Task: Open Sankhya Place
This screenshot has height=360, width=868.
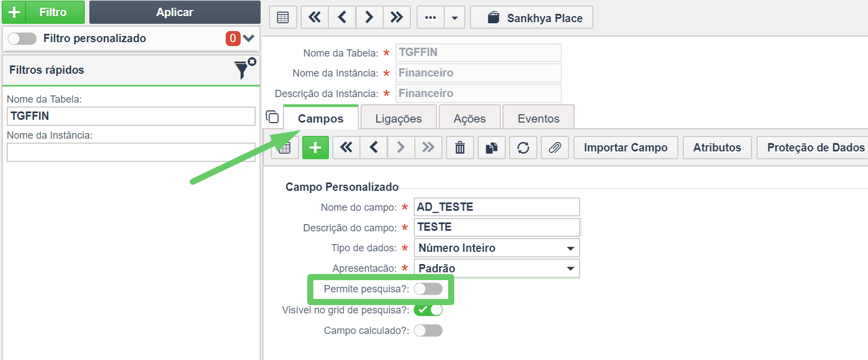Action: click(531, 18)
